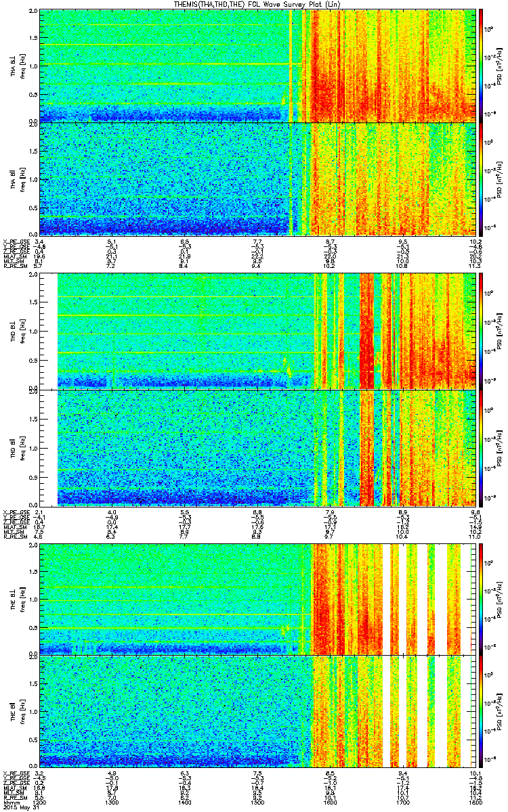The image size is (508, 812).
Task: Click the '11.0' R_RE_SM value under THD
Action: [475, 537]
